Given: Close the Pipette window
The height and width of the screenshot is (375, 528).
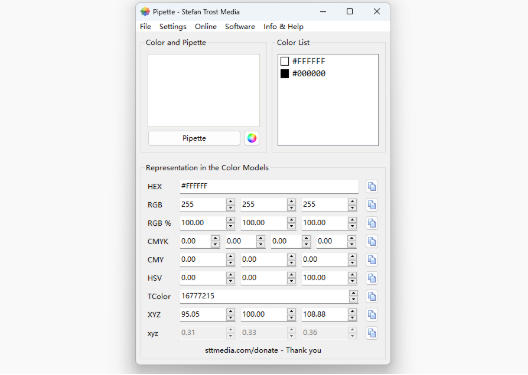Looking at the screenshot, I should (x=377, y=11).
